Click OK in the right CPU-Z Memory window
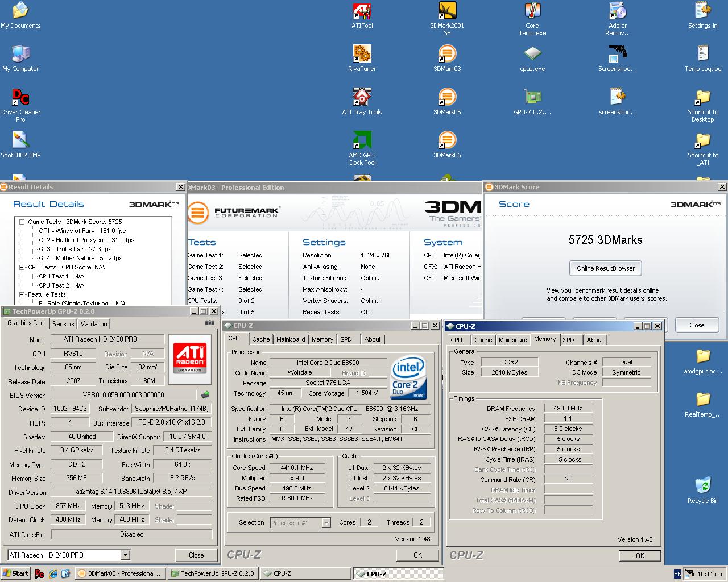The image size is (728, 582). 640,556
